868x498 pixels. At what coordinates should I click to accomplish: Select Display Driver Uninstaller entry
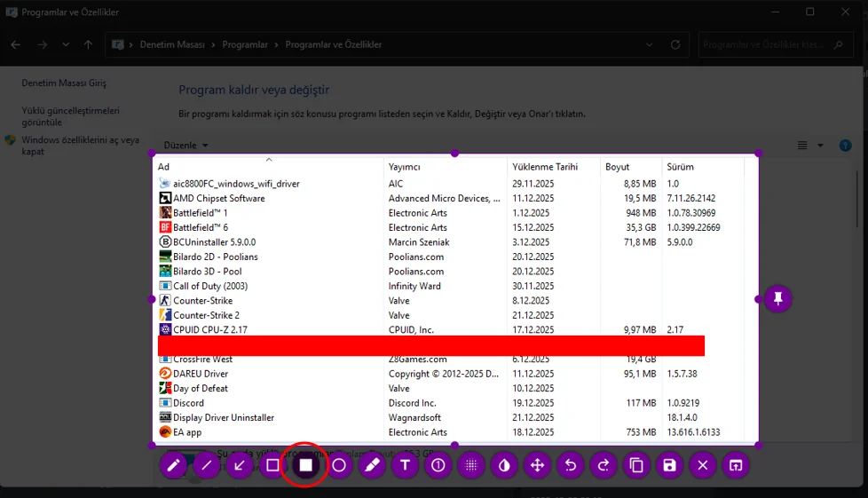pos(451,418)
